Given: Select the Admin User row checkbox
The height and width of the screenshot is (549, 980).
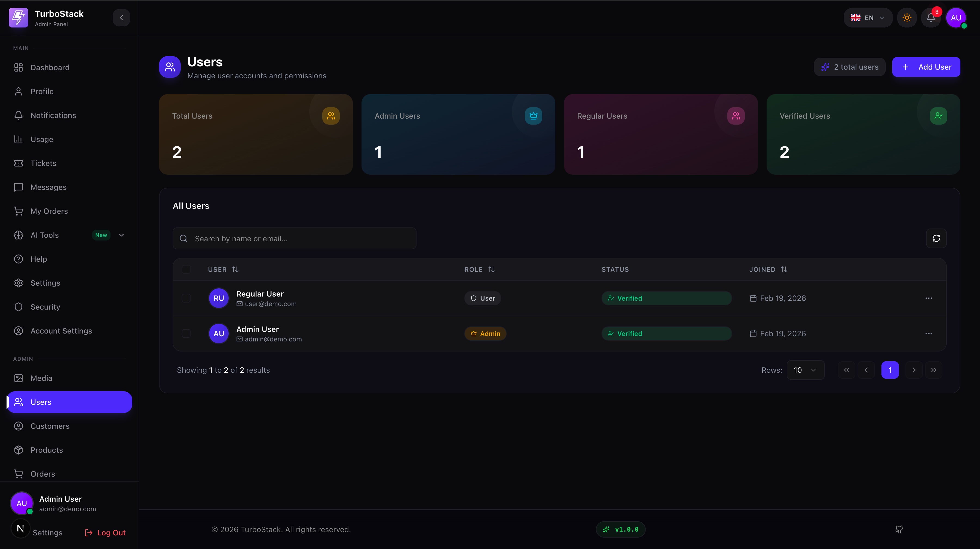Looking at the screenshot, I should [186, 334].
